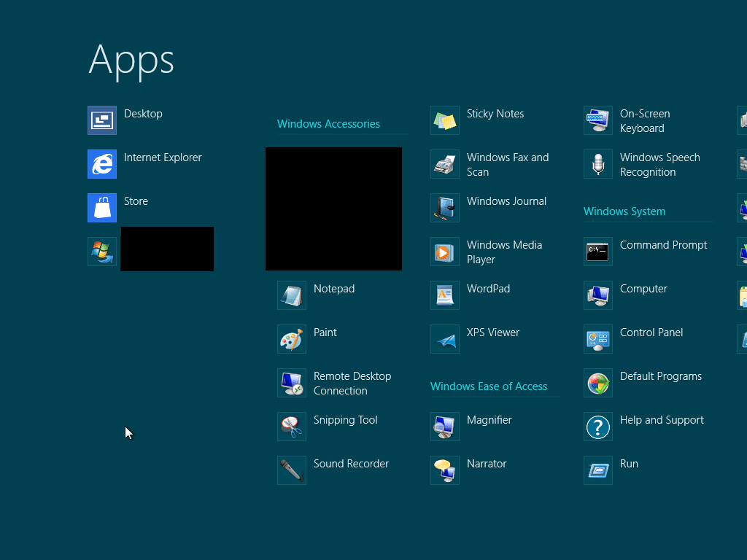
Task: Open the Desktop tile icon
Action: [x=102, y=120]
